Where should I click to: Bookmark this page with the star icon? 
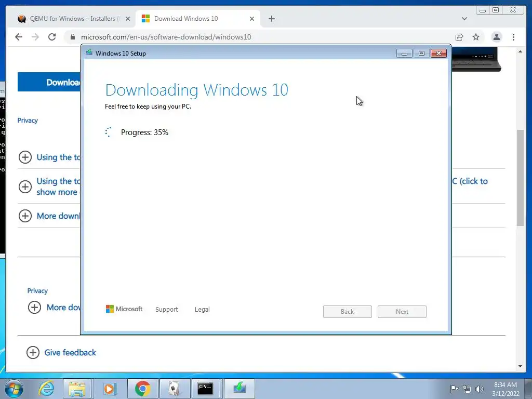coord(476,37)
